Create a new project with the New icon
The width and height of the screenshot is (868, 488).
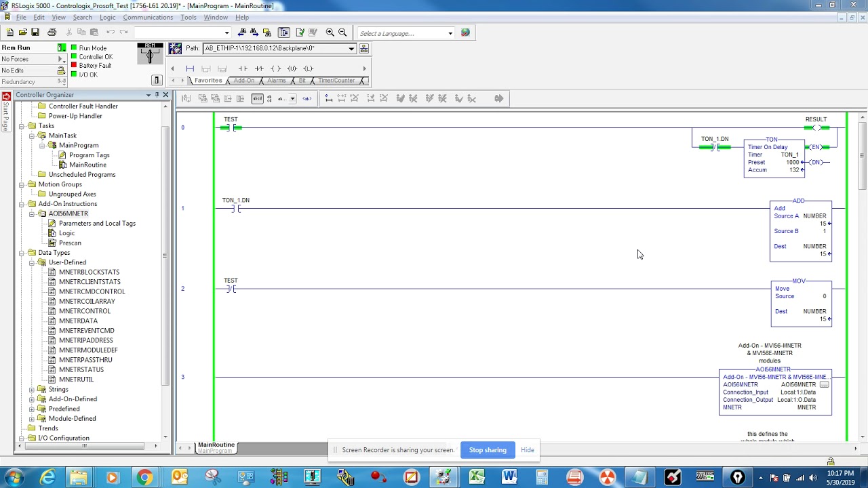pos(9,33)
